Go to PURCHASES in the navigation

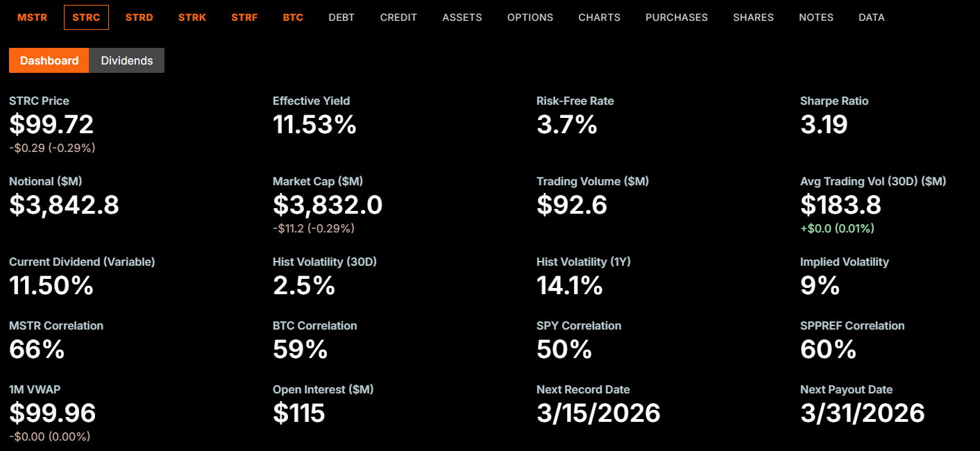click(x=677, y=17)
